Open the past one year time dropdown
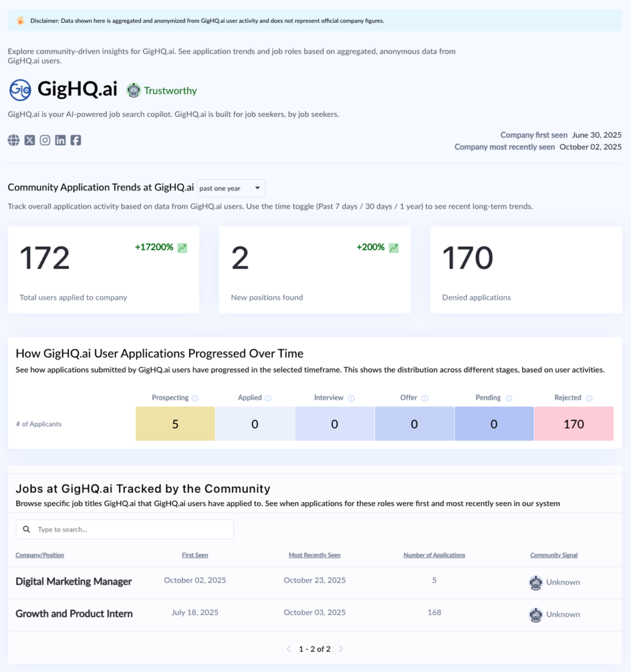 pos(231,188)
